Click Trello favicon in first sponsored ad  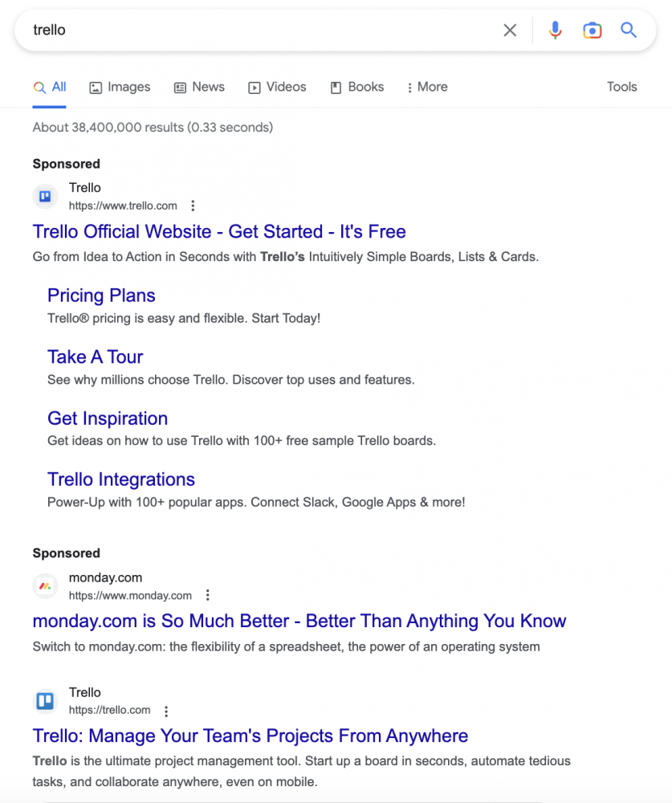(45, 197)
